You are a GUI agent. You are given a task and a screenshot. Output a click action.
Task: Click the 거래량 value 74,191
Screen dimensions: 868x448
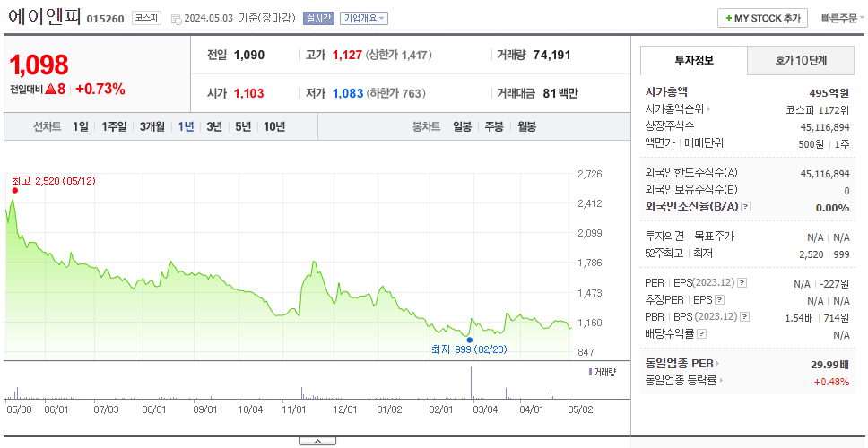click(x=551, y=55)
